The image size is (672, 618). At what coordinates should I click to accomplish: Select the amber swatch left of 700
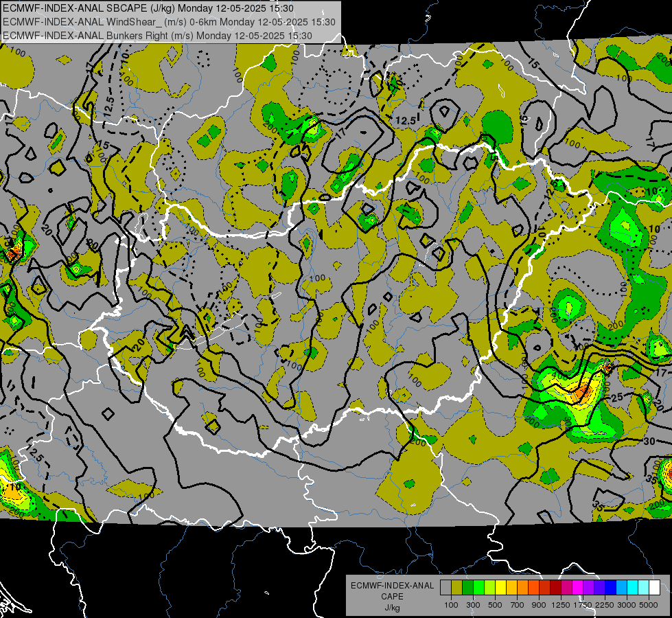point(511,588)
